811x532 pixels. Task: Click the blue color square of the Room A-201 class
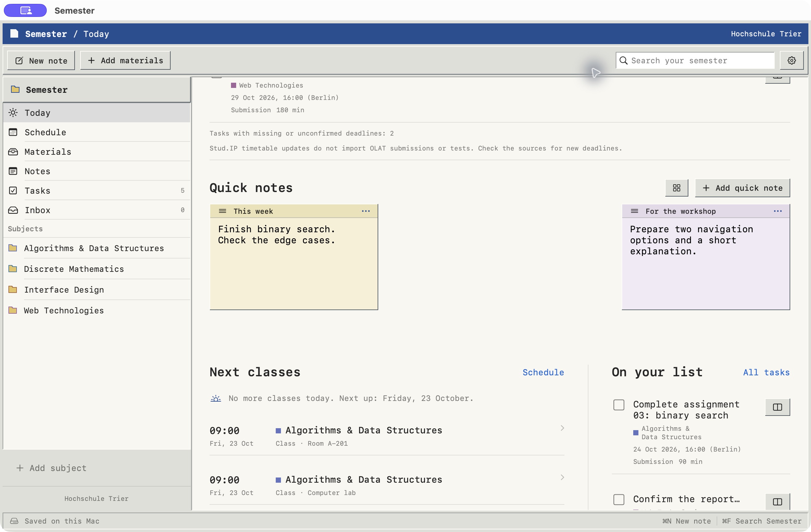click(278, 430)
